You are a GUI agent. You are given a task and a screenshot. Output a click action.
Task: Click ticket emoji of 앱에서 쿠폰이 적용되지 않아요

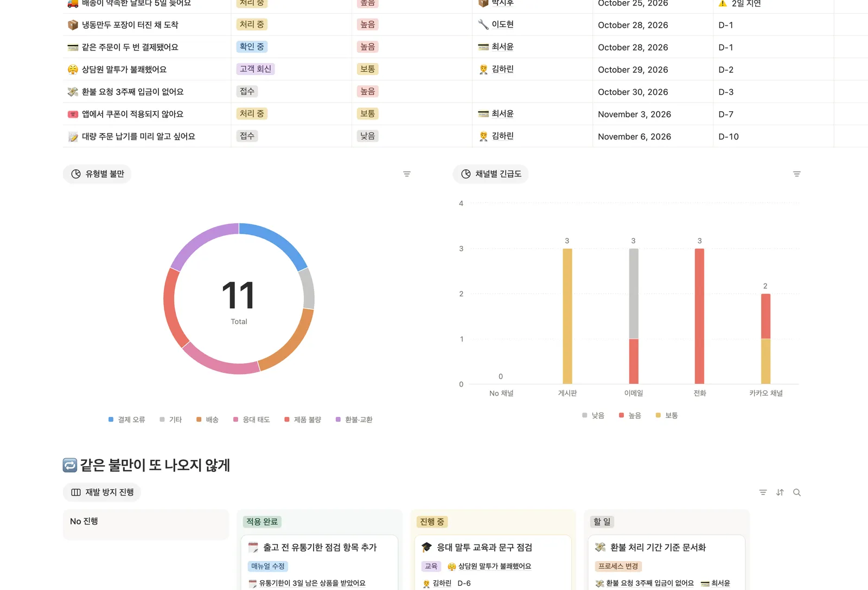(73, 114)
